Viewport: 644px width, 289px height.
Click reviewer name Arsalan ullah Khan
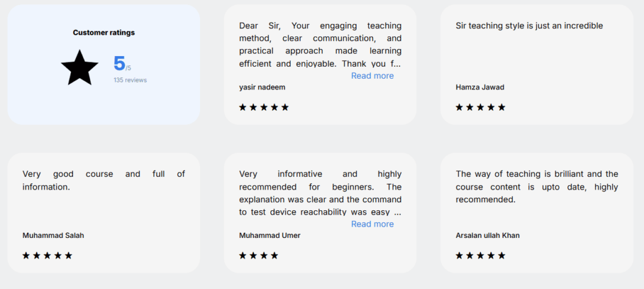click(x=487, y=235)
